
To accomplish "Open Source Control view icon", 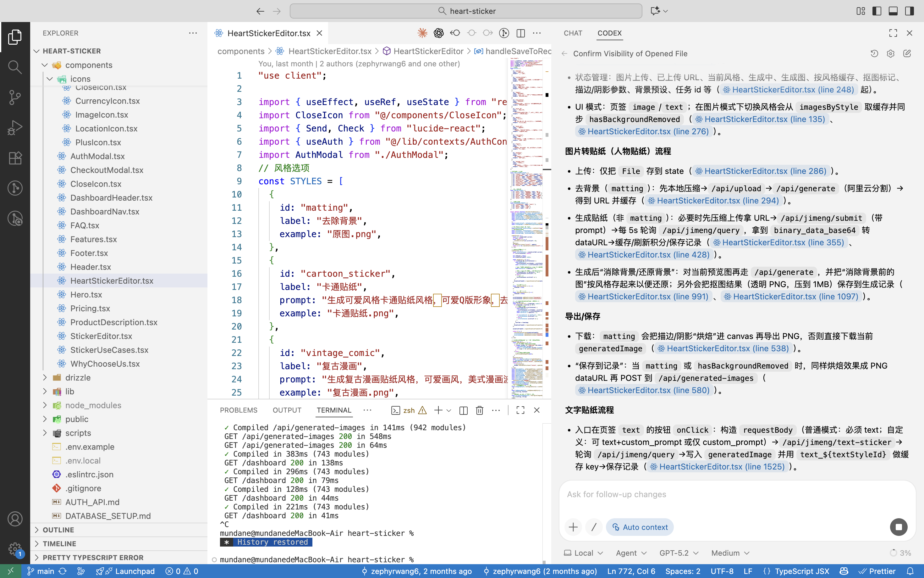I will point(14,97).
